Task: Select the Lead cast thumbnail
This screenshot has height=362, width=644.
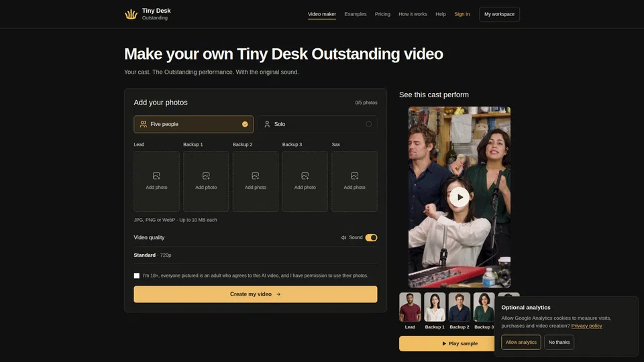Action: (x=410, y=307)
